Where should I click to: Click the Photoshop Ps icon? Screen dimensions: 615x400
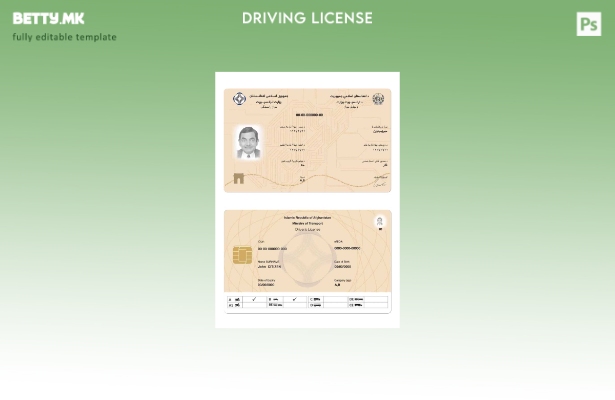[589, 24]
